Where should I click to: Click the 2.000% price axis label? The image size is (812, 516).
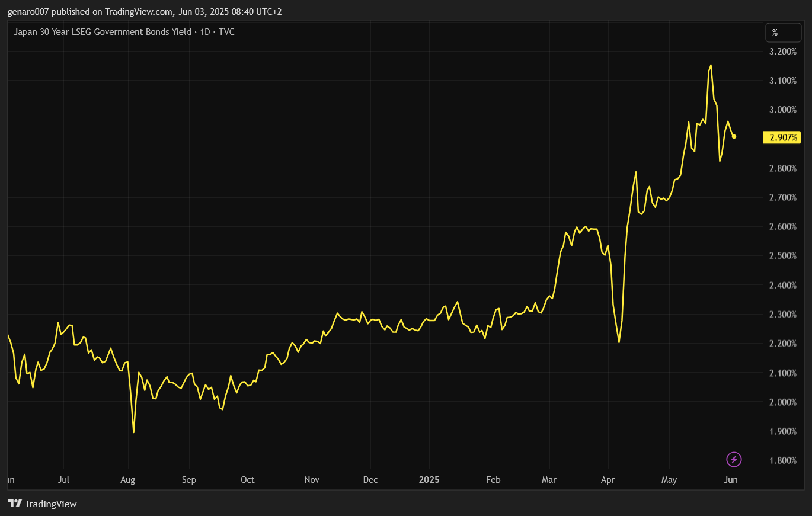[783, 402]
